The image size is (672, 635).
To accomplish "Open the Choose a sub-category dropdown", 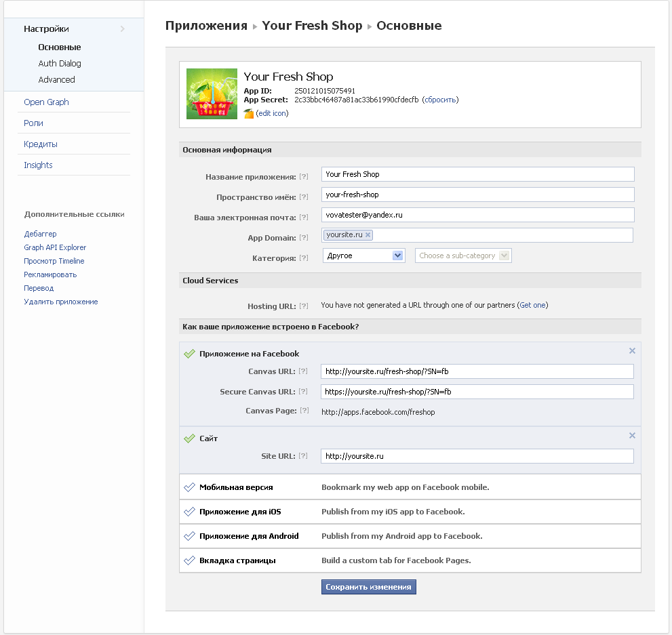I will [x=463, y=255].
